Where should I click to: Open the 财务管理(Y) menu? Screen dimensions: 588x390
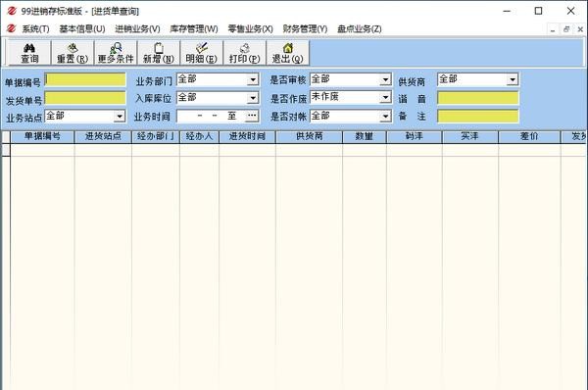coord(305,28)
